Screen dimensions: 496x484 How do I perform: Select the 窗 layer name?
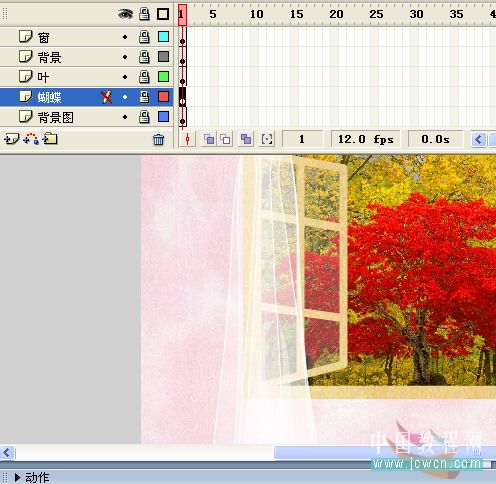coord(44,37)
